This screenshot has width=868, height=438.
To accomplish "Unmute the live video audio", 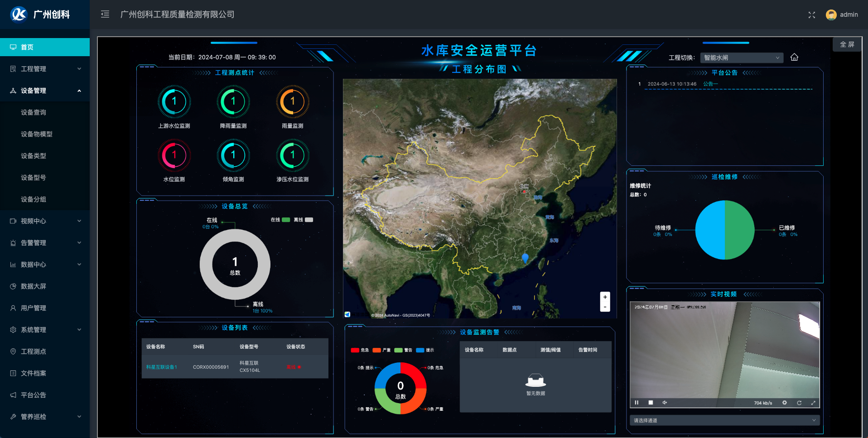I will (x=665, y=403).
